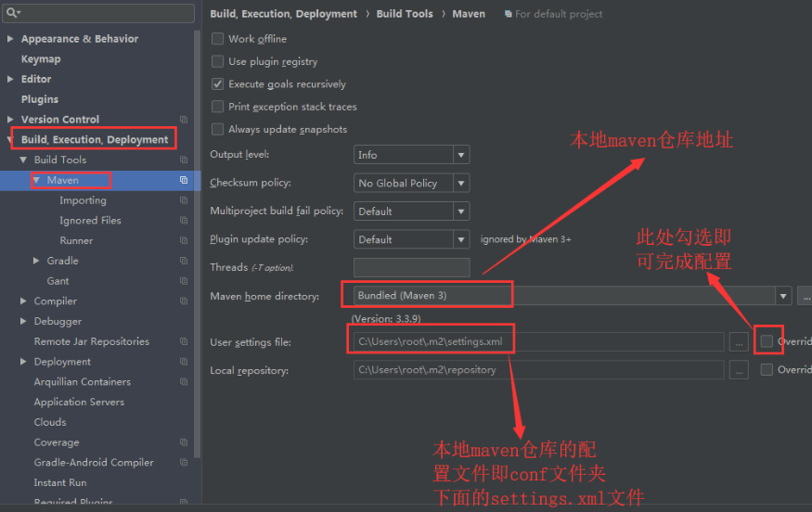This screenshot has height=512, width=812.
Task: Click the Local repository path field
Action: click(538, 370)
